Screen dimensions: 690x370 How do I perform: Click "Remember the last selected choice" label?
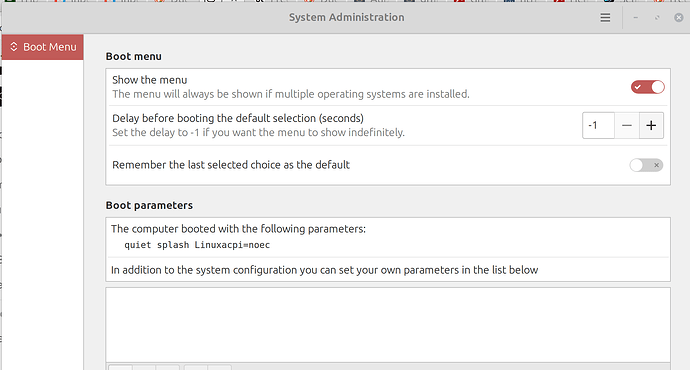[x=231, y=165]
